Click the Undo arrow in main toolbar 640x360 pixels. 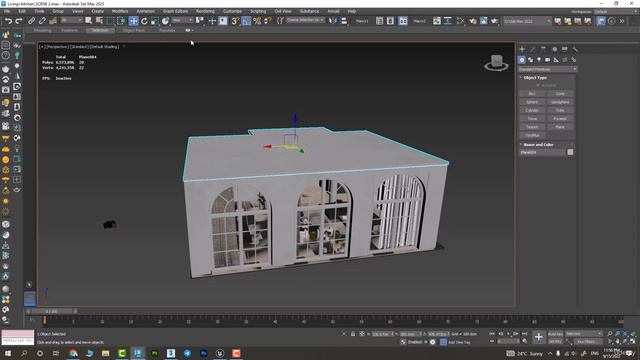point(8,21)
